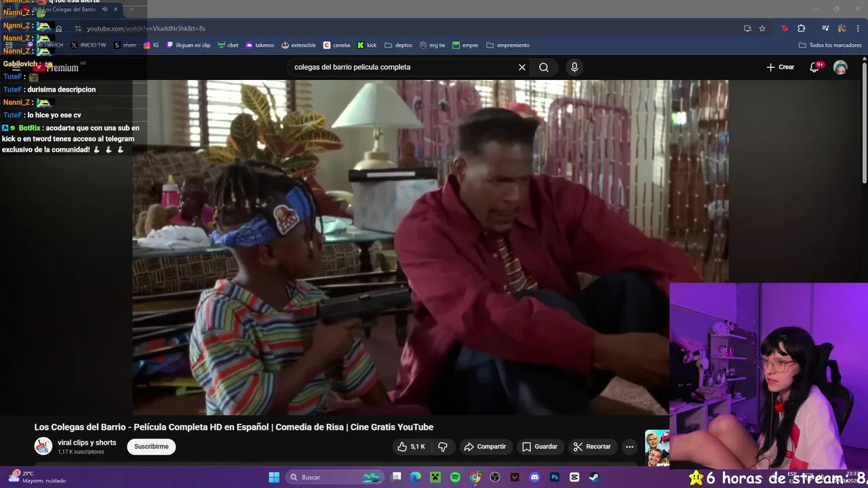Open Microsoft Edge from the taskbar
This screenshot has height=488, width=868.
415,477
